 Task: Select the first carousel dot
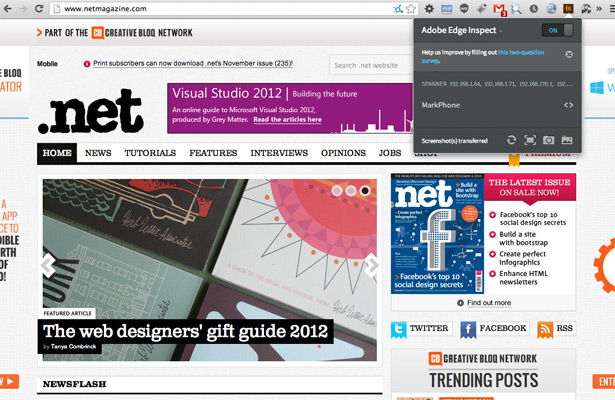pyautogui.click(x=337, y=191)
